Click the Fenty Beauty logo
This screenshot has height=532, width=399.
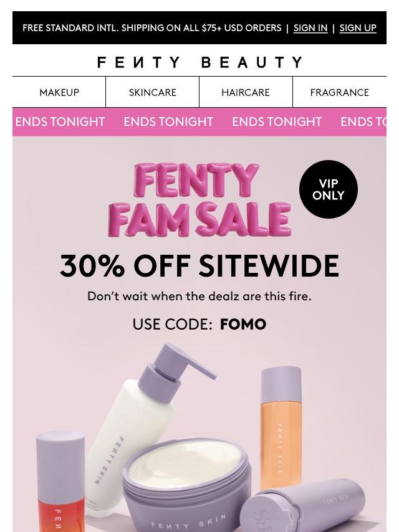point(199,62)
